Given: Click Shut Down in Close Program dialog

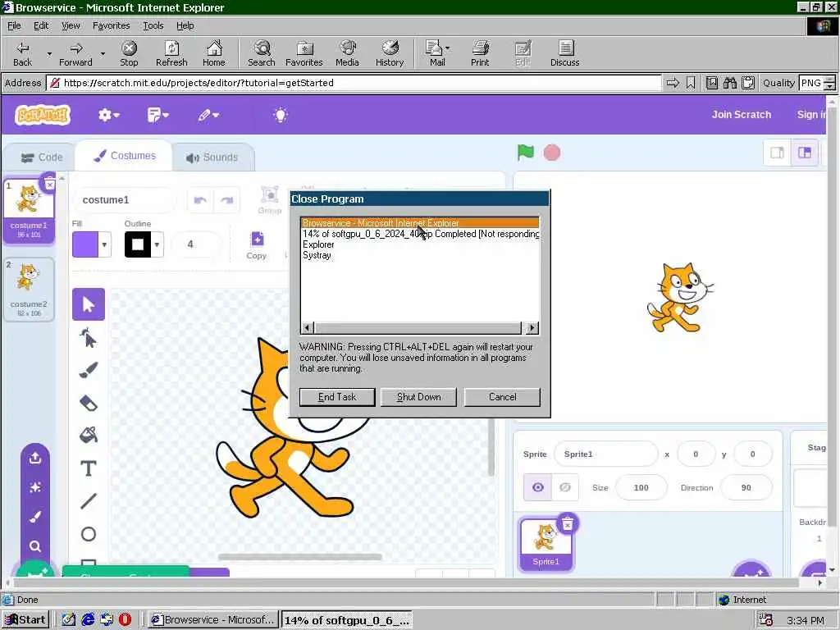Looking at the screenshot, I should tap(418, 397).
